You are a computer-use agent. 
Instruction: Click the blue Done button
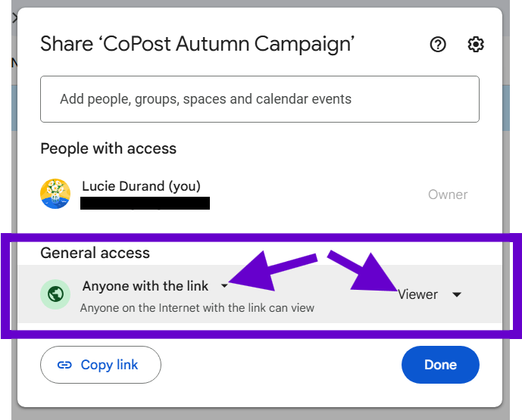click(x=440, y=365)
